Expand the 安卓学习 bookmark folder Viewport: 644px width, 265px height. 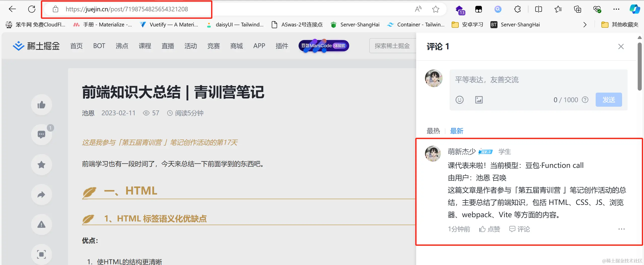click(x=468, y=25)
